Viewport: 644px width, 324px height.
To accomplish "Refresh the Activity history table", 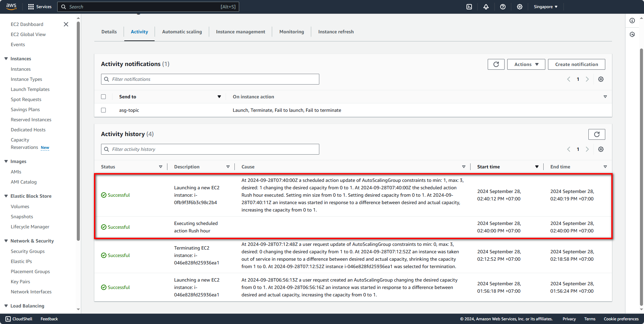I will coord(597,134).
